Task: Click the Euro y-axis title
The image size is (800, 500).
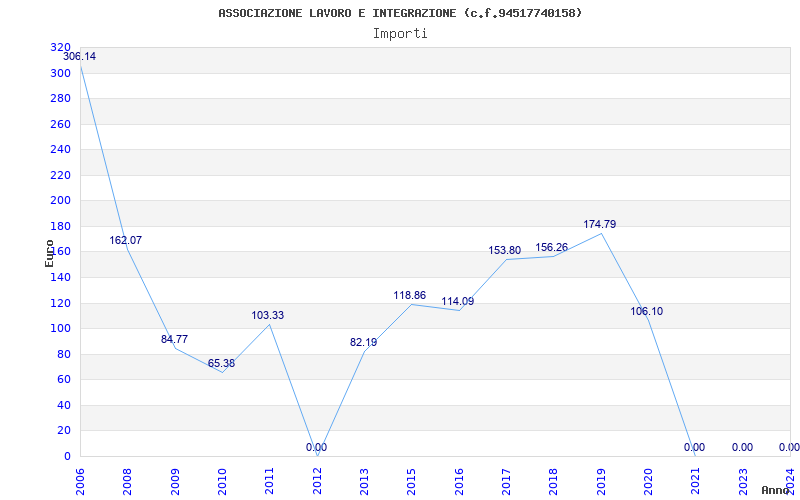Action: coord(49,253)
